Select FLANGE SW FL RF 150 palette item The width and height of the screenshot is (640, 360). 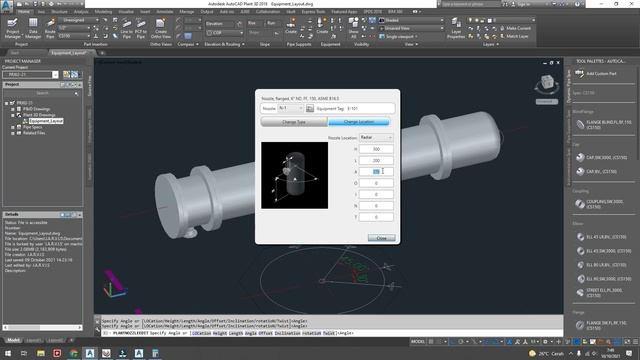click(x=601, y=325)
